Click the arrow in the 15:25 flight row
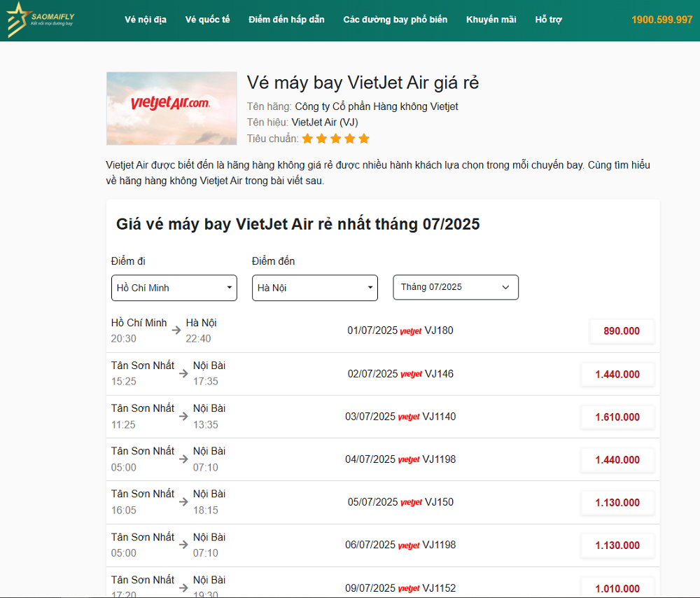This screenshot has height=598, width=700. point(183,373)
